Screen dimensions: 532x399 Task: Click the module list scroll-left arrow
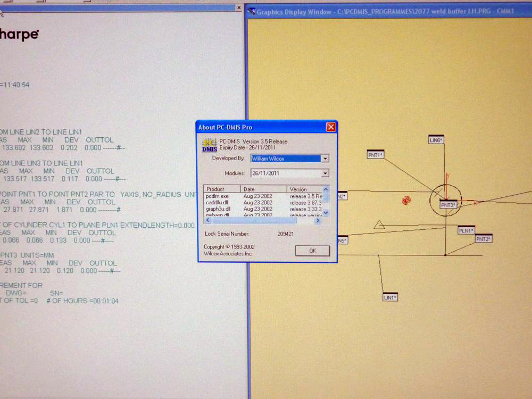pyautogui.click(x=207, y=221)
